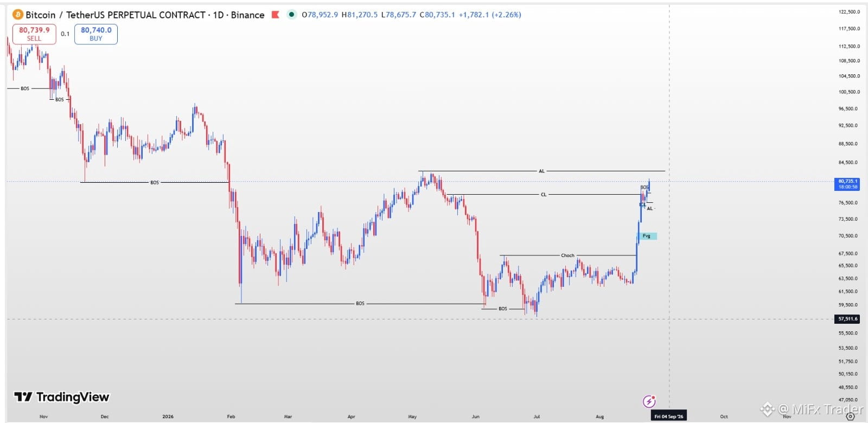The image size is (868, 423).
Task: Click the 55,500.0 price scale label
Action: pos(848,333)
